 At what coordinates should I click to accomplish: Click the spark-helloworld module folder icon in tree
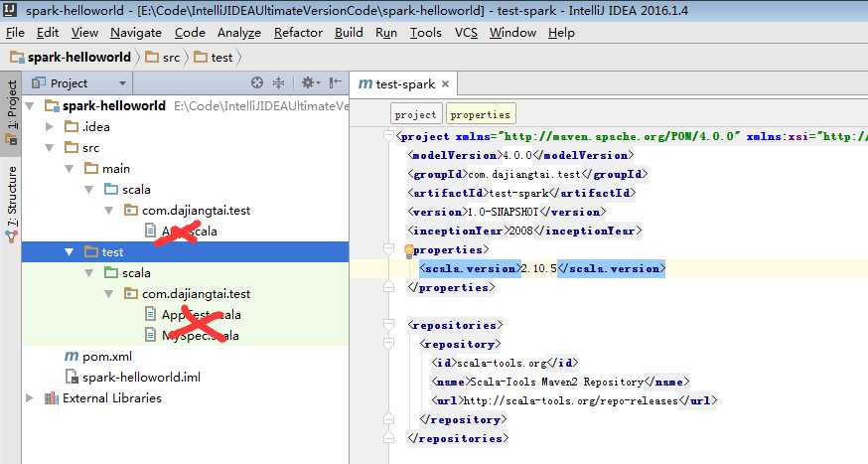tap(52, 105)
